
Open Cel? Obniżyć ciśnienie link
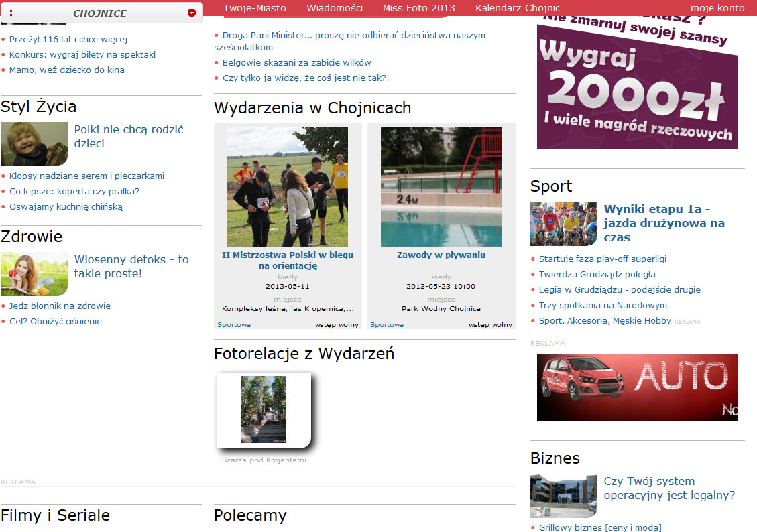tap(56, 321)
